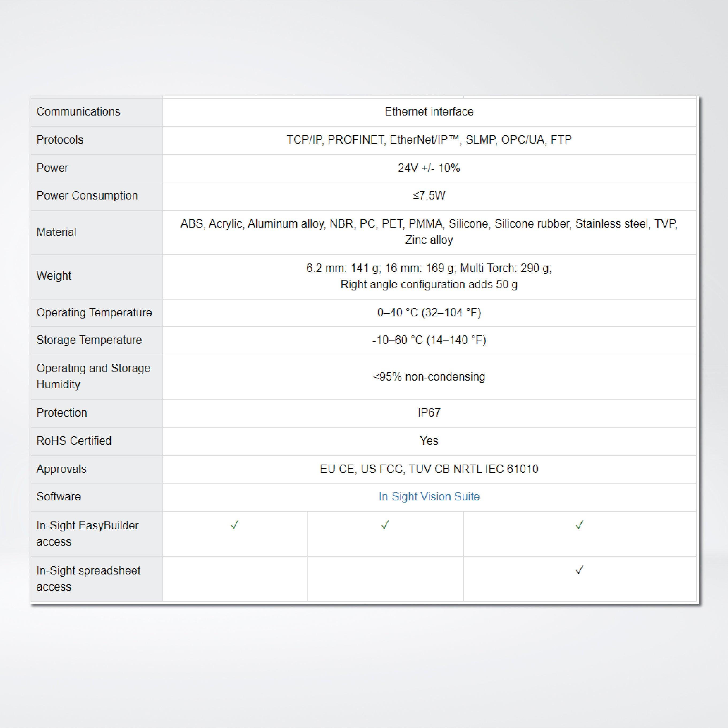Select the Storage Temperature label cell
Screen dimensions: 728x728
click(89, 340)
